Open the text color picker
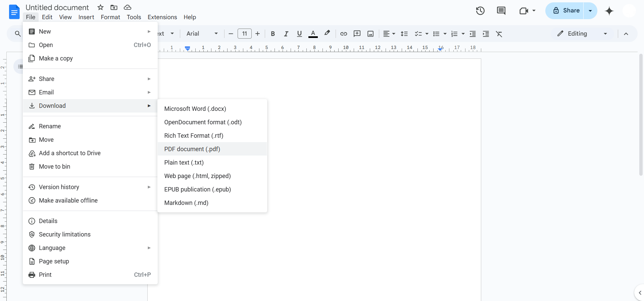 tap(313, 34)
